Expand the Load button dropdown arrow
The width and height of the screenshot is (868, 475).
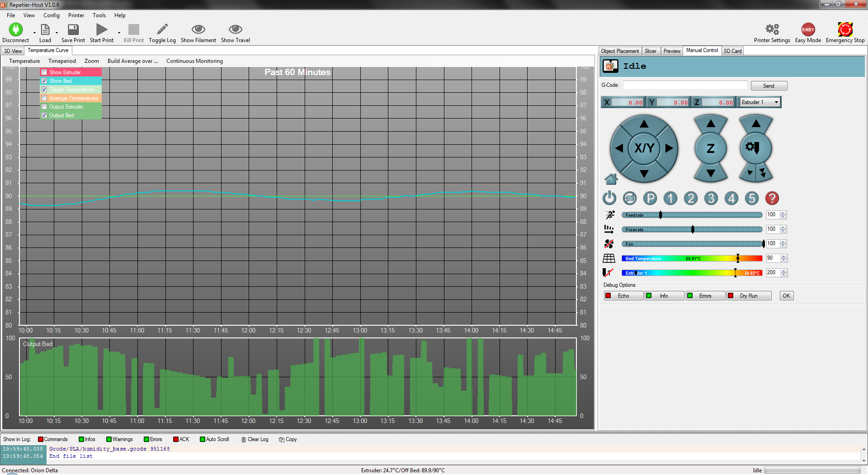pos(57,33)
